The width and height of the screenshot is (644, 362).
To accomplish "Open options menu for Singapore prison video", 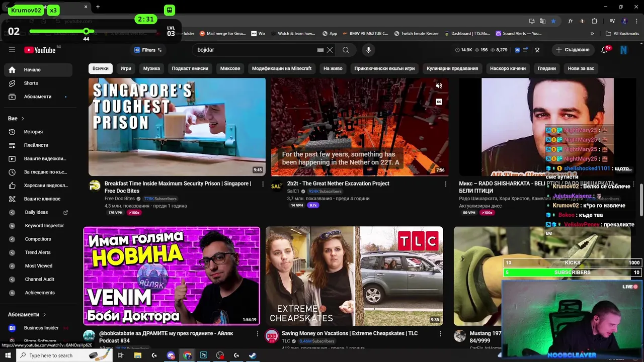I will [263, 184].
